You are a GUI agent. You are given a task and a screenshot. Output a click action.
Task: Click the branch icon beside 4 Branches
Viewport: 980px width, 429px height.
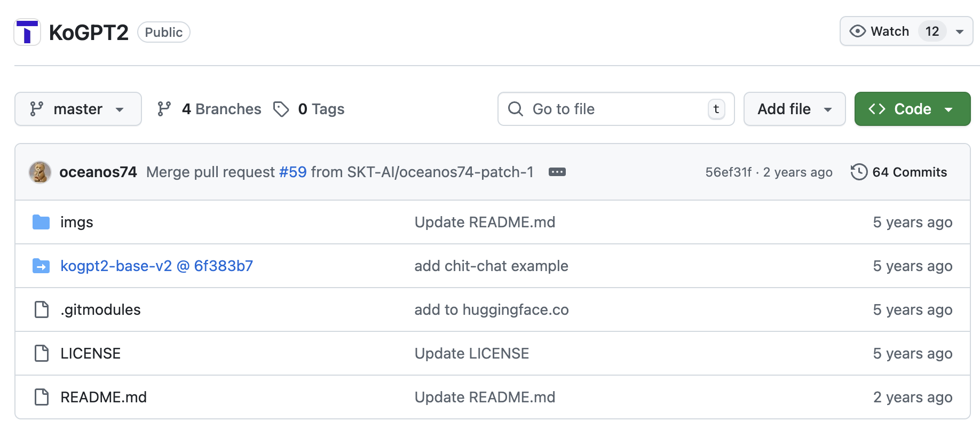[164, 109]
